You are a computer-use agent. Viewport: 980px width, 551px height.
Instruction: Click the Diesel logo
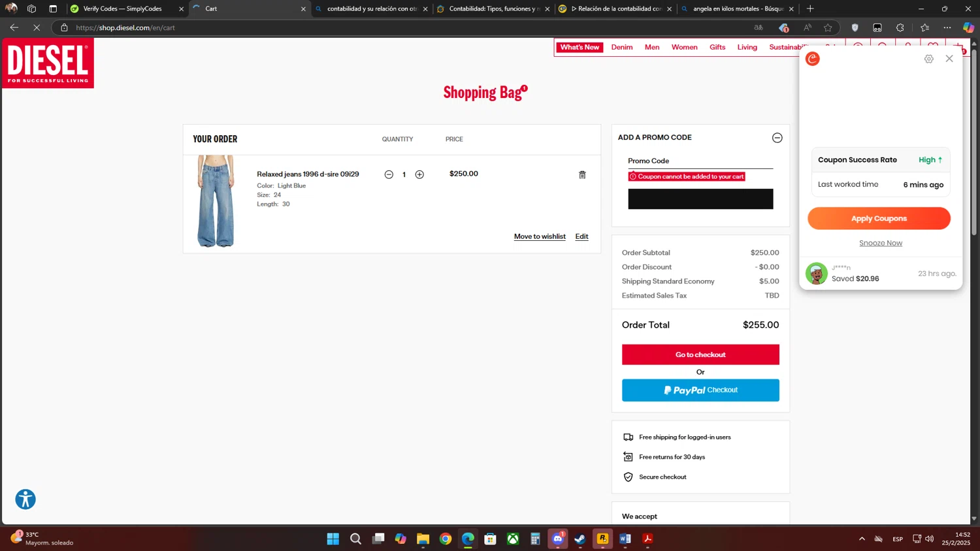click(x=48, y=63)
